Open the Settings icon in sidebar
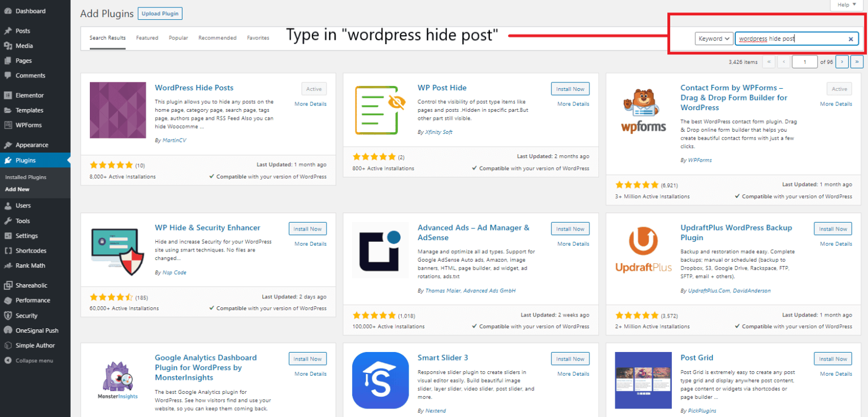The width and height of the screenshot is (868, 417). (x=7, y=236)
